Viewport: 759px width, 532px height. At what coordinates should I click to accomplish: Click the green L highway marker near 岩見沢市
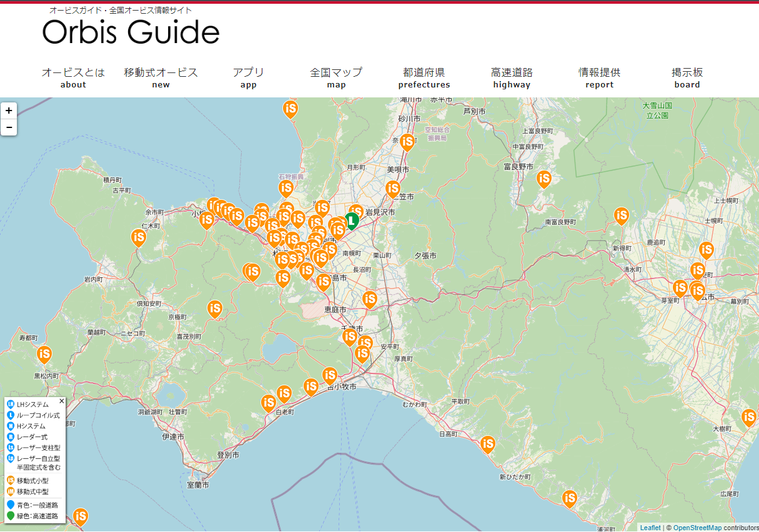352,219
